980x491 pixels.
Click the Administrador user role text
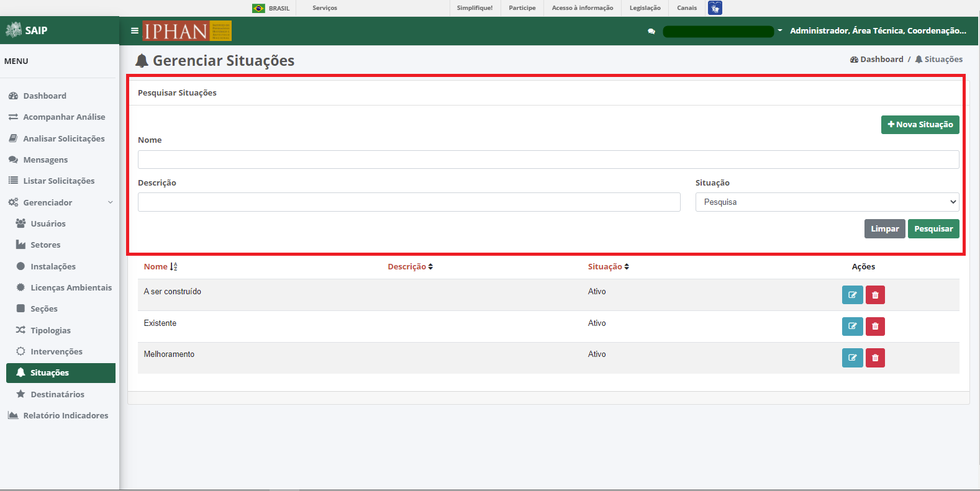pyautogui.click(x=878, y=30)
